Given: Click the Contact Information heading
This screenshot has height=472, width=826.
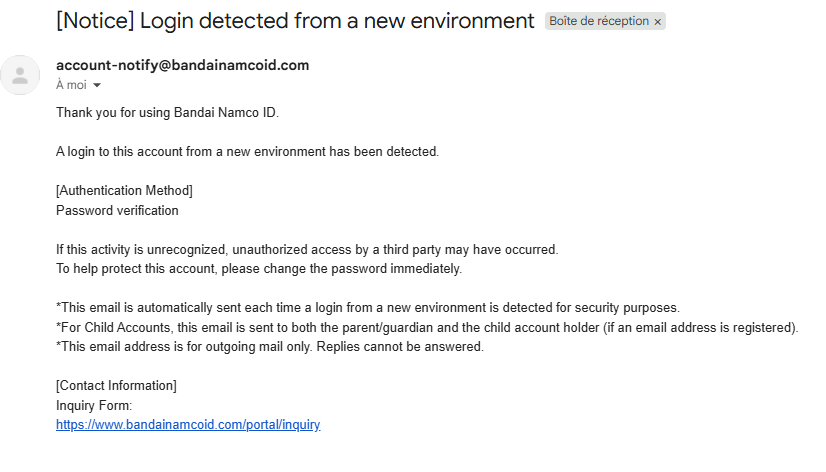Looking at the screenshot, I should 116,386.
